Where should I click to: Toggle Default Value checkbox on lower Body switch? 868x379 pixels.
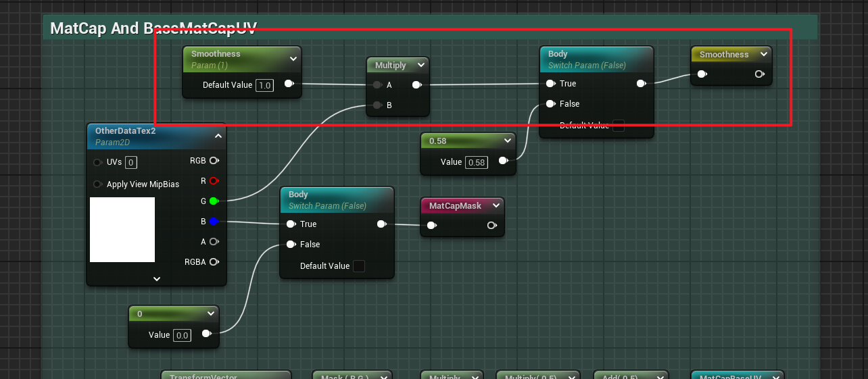pos(359,266)
